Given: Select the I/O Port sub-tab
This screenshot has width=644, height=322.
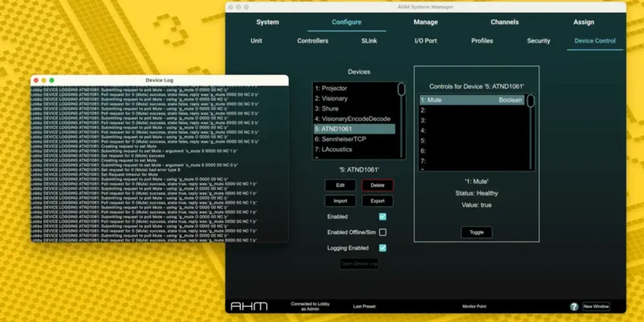Looking at the screenshot, I should pos(426,41).
